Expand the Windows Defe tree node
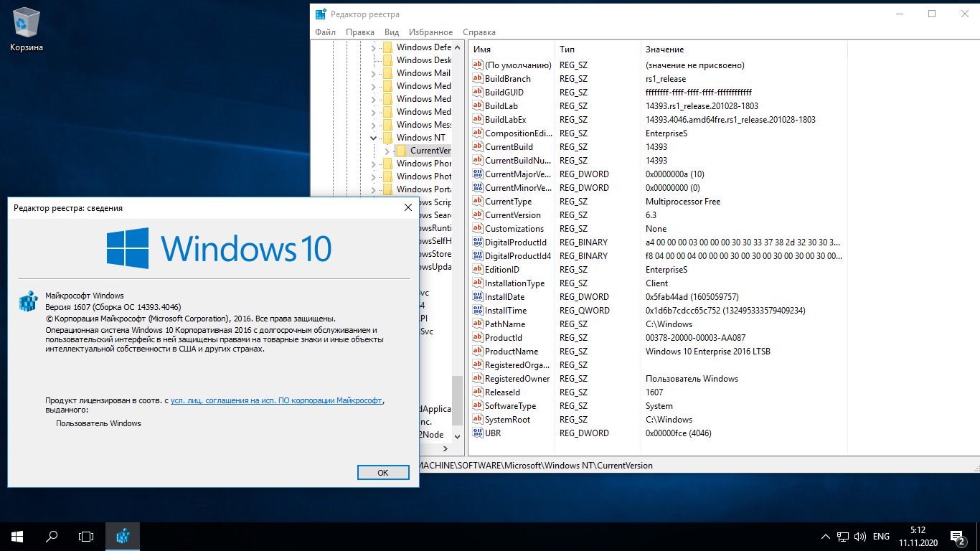980x551 pixels. click(x=373, y=47)
